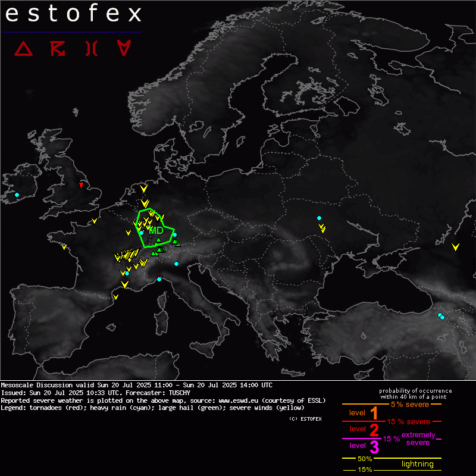This screenshot has width=476, height=476.
Task: Select the northernmost yellow wind marker above MD area
Action: (143, 189)
